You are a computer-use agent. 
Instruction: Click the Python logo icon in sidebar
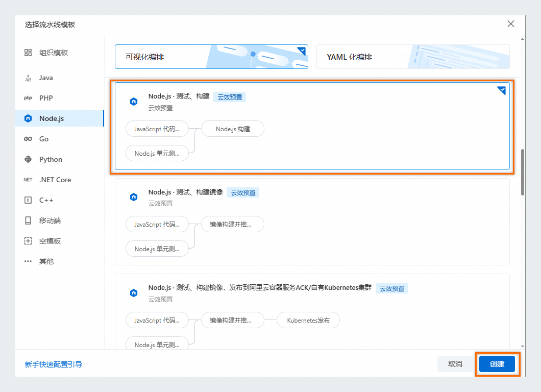coord(28,159)
